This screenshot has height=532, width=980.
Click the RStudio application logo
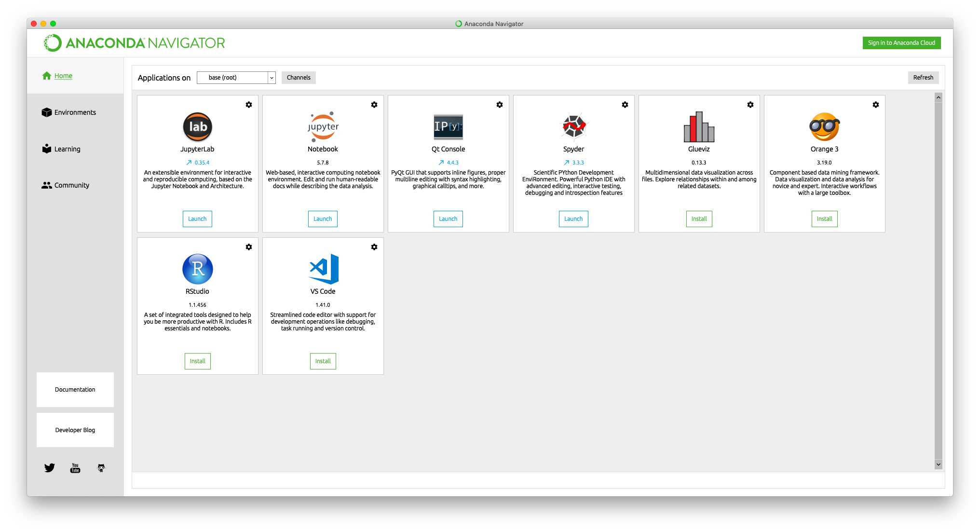point(198,269)
